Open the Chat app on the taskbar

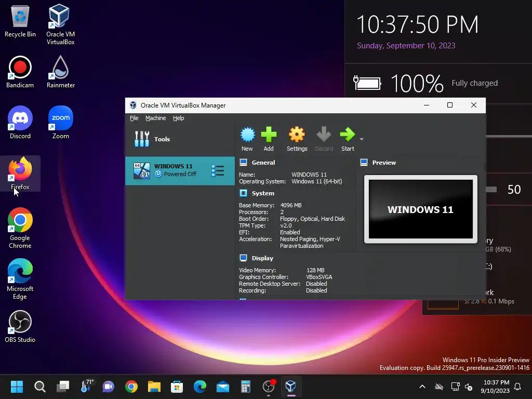(x=109, y=387)
